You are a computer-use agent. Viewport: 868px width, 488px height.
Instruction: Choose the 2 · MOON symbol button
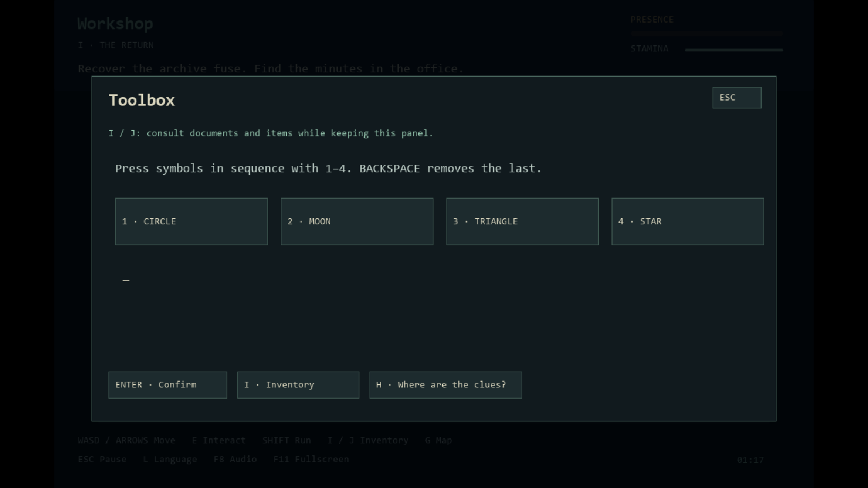tap(357, 221)
